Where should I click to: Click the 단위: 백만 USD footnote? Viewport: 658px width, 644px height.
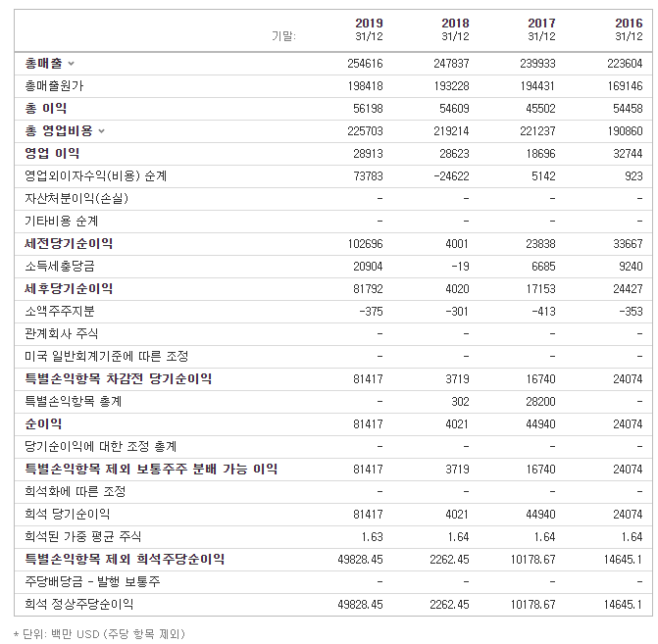99,633
